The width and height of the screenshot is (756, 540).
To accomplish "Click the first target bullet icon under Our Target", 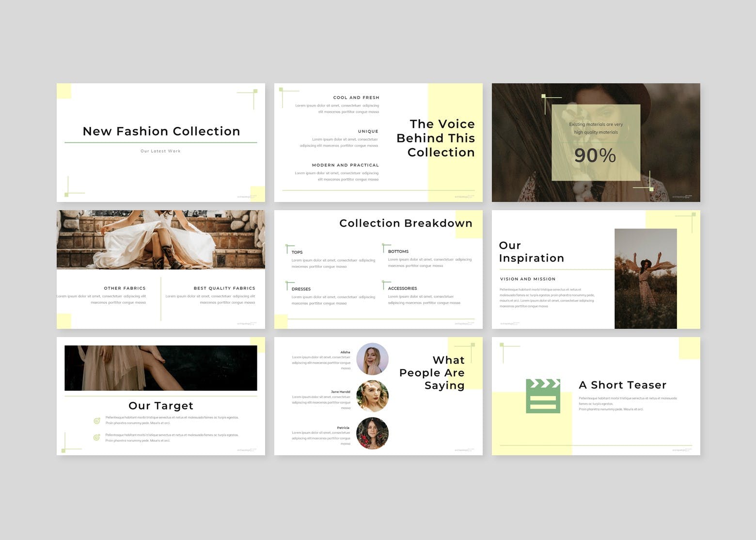I will click(x=96, y=420).
